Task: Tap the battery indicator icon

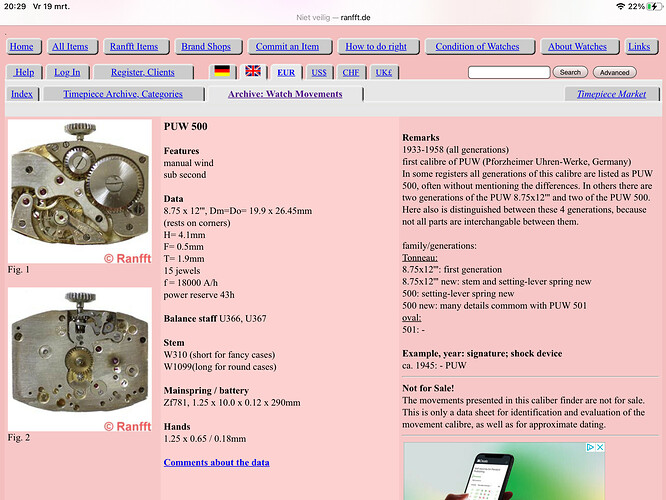Action: pos(654,6)
